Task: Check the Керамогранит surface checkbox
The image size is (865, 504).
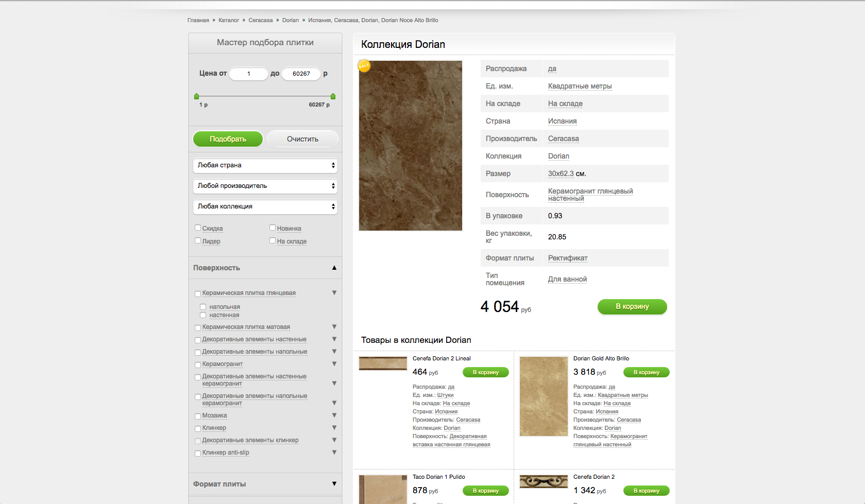Action: tap(198, 365)
